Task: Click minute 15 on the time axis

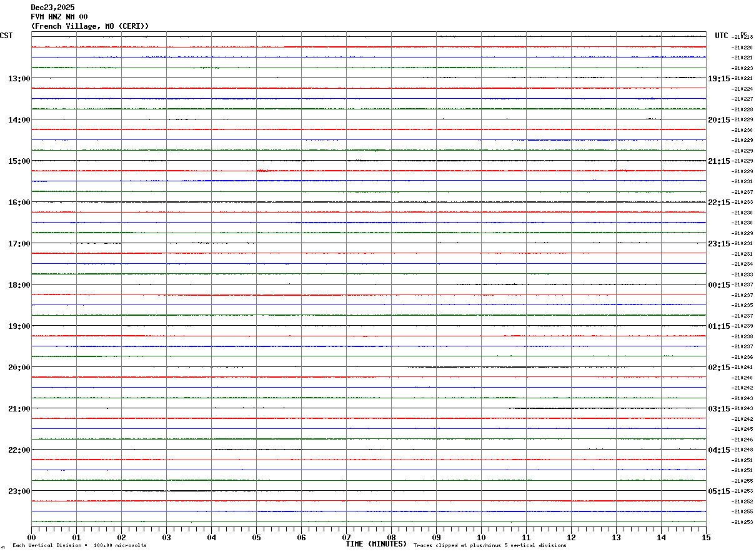Action: pyautogui.click(x=706, y=537)
